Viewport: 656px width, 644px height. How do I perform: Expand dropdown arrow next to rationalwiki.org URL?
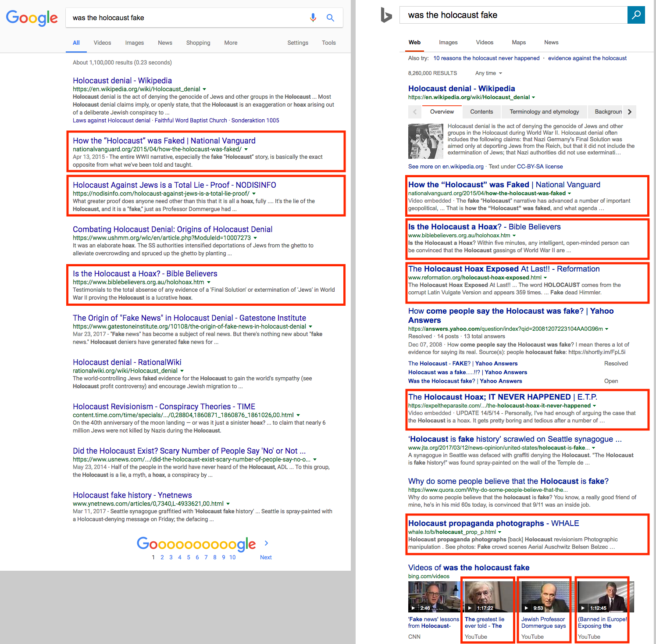coord(182,371)
